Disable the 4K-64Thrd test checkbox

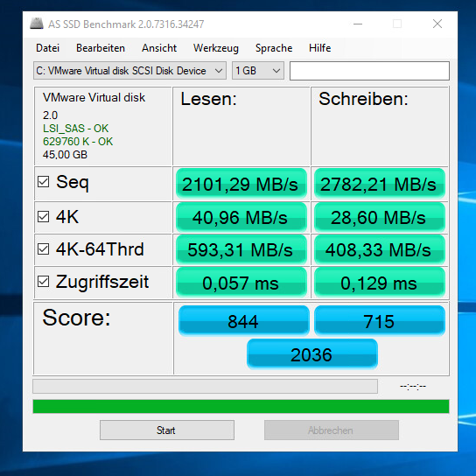(x=44, y=249)
